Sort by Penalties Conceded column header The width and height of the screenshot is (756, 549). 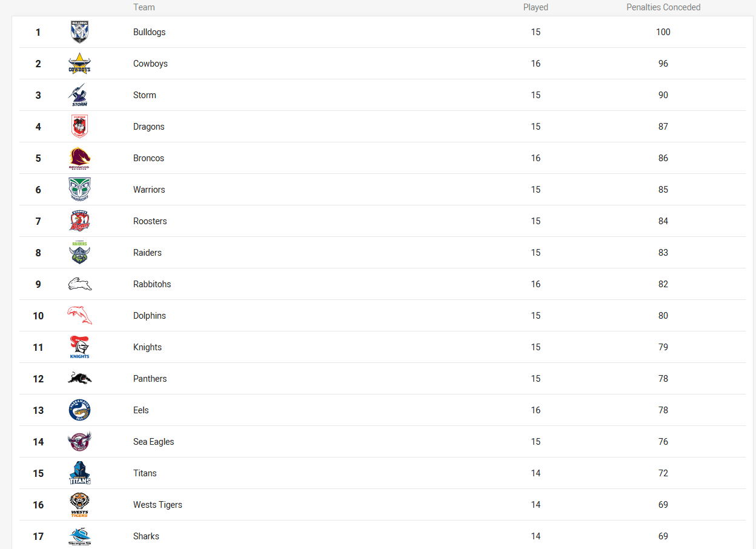[x=663, y=7]
